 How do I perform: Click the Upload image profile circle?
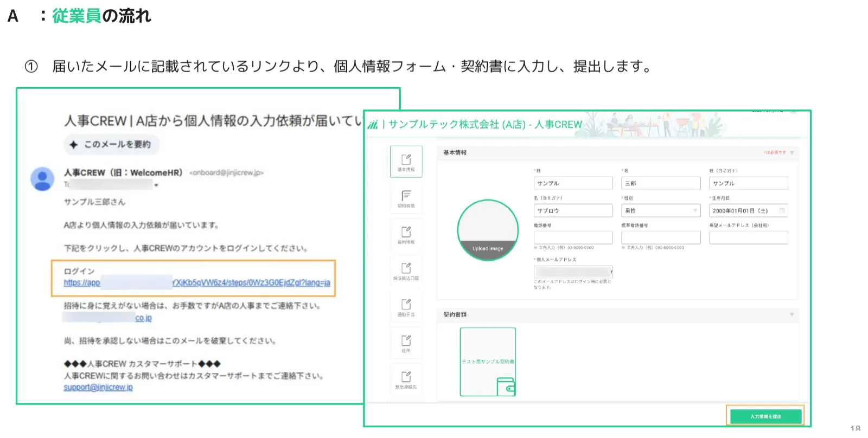point(488,230)
